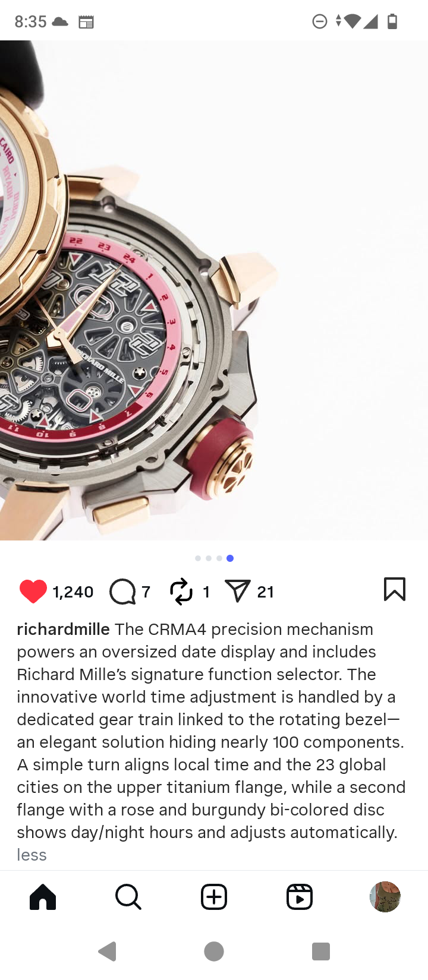The width and height of the screenshot is (428, 980).
Task: Tap the Android back triangle button
Action: point(107,951)
